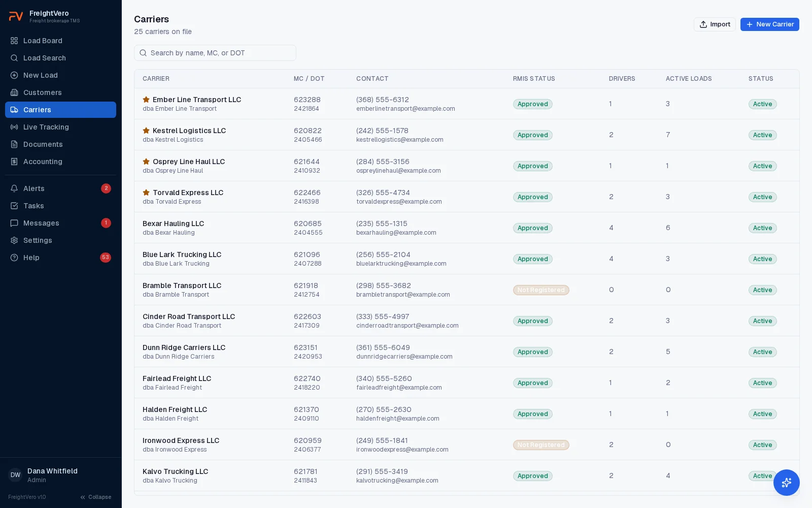Click the Tasks checkmark icon
This screenshot has height=508, width=812.
click(14, 206)
